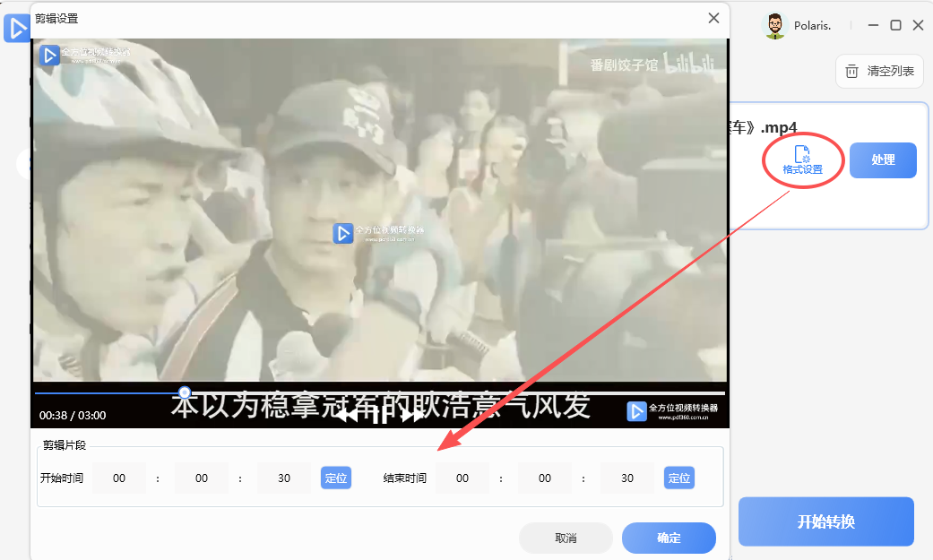Click the playhead marker on the video progress bar

tap(185, 392)
